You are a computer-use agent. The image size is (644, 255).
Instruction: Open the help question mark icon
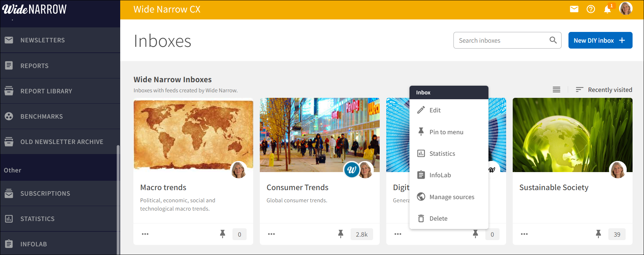coord(591,9)
